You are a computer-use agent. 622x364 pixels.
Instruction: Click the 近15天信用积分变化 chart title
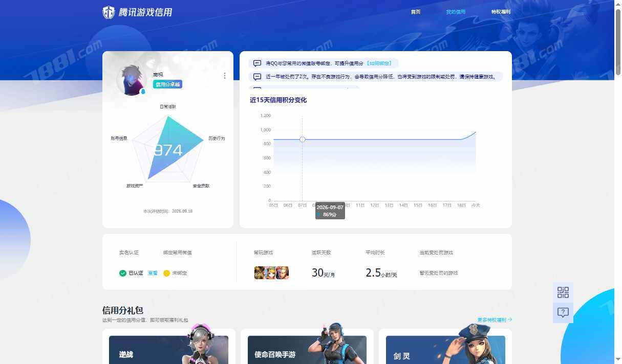[x=278, y=100]
